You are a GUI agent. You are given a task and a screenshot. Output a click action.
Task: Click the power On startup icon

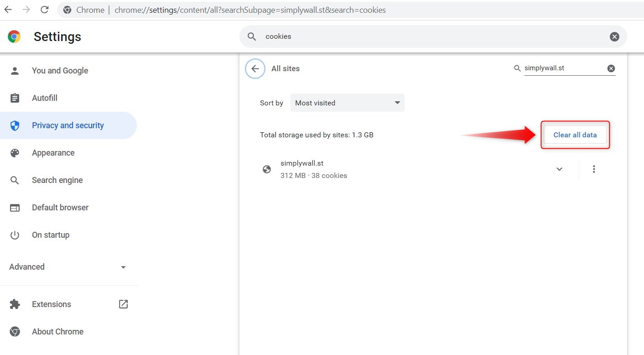(x=15, y=235)
